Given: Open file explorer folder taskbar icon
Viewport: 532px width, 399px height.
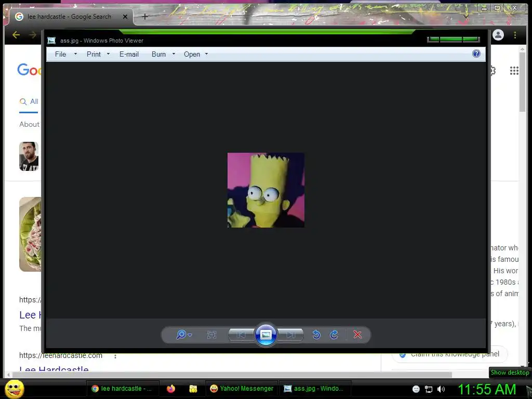Looking at the screenshot, I should click(193, 389).
